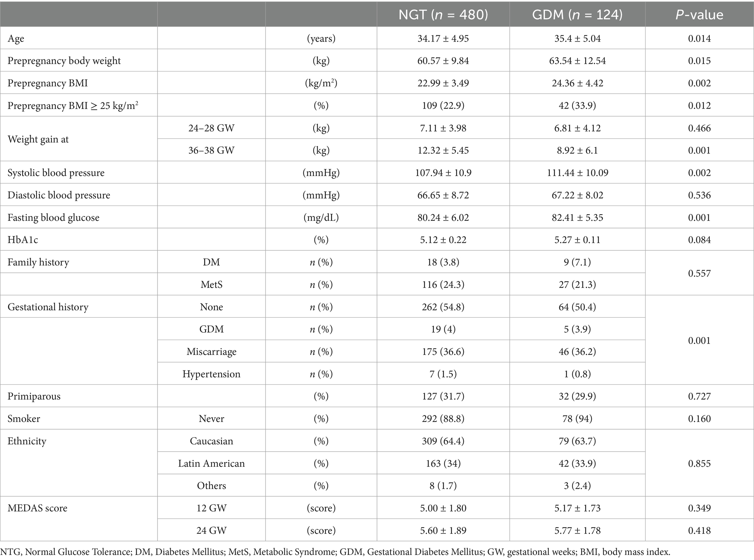Click the NGT (n = 480) column header
Image resolution: width=754 pixels, height=560 pixels.
443,14
